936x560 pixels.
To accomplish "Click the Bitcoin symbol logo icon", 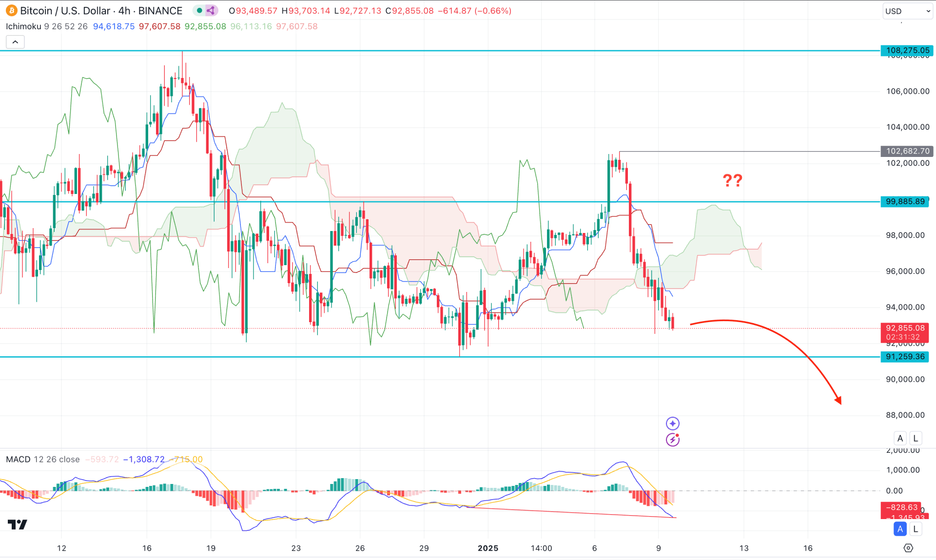I will pos(11,11).
